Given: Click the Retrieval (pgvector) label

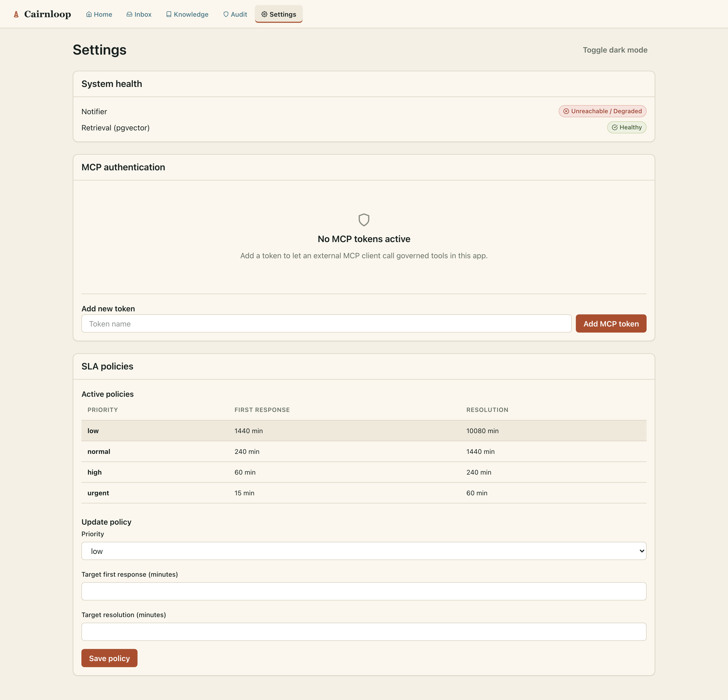Looking at the screenshot, I should tap(116, 128).
